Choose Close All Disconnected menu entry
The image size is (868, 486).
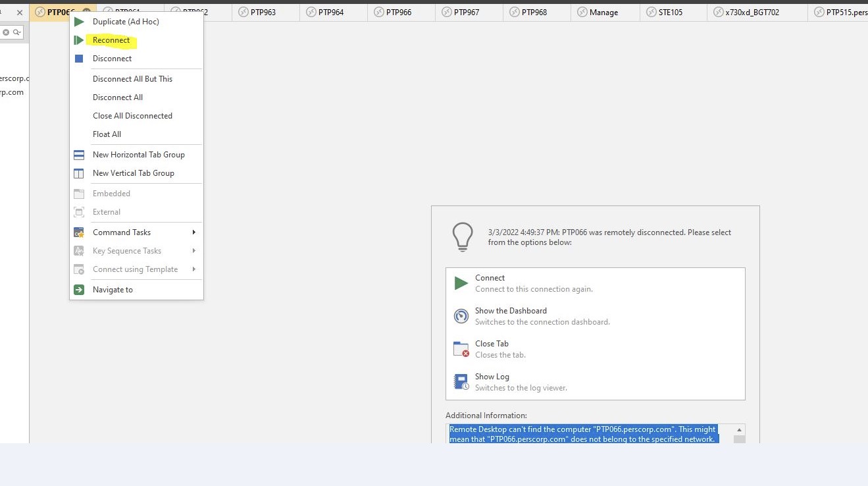[132, 116]
